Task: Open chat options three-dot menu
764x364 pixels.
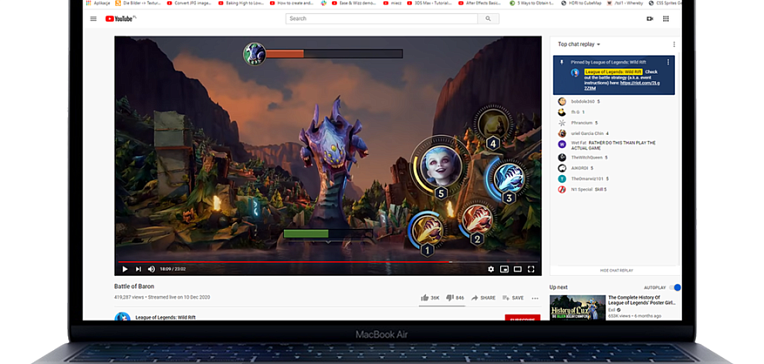Action: (674, 44)
